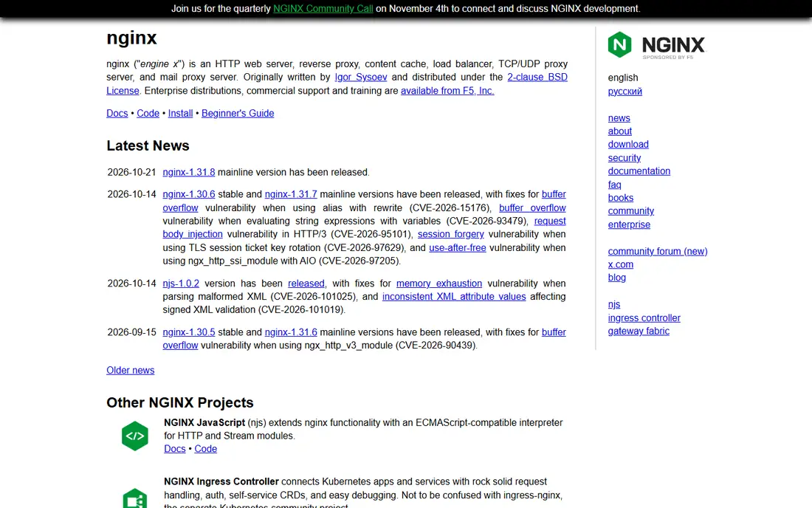
Task: Open Igor Sysoev's link
Action: (x=360, y=77)
